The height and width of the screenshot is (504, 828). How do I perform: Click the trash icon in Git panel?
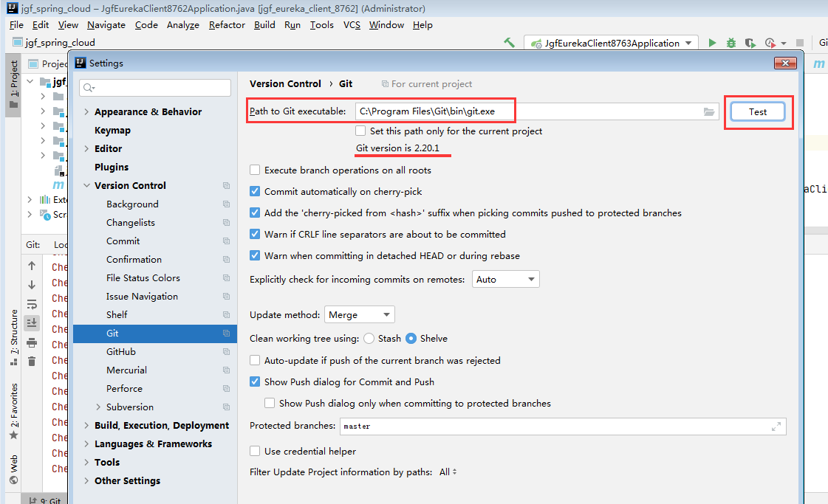pos(32,362)
